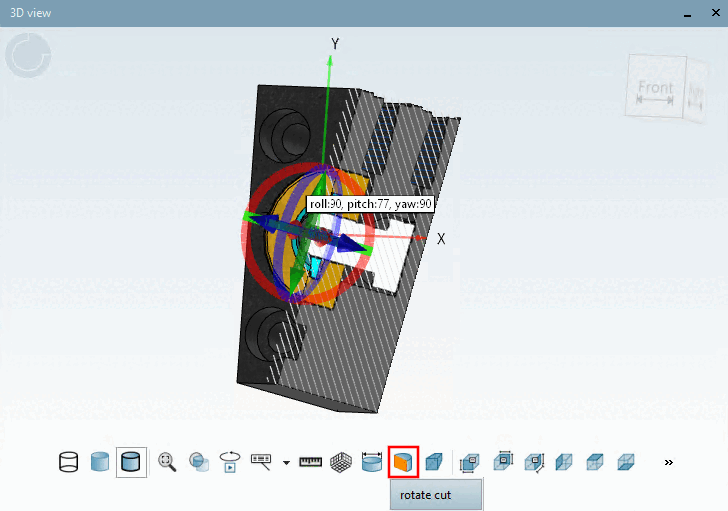Toggle transparency view icon
The height and width of the screenshot is (511, 728).
tap(199, 462)
